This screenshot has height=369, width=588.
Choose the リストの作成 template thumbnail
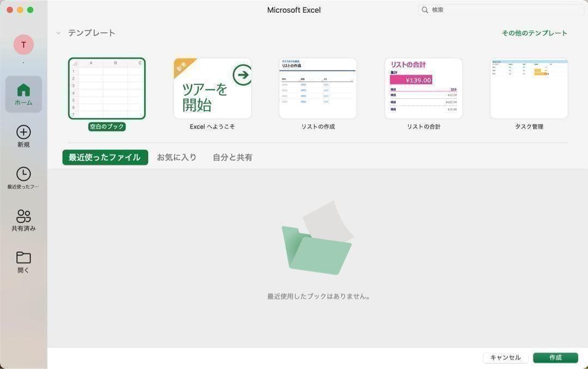(318, 88)
